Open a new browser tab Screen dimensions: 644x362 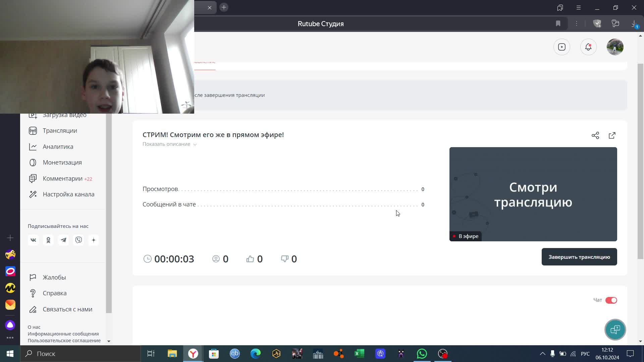(x=224, y=7)
